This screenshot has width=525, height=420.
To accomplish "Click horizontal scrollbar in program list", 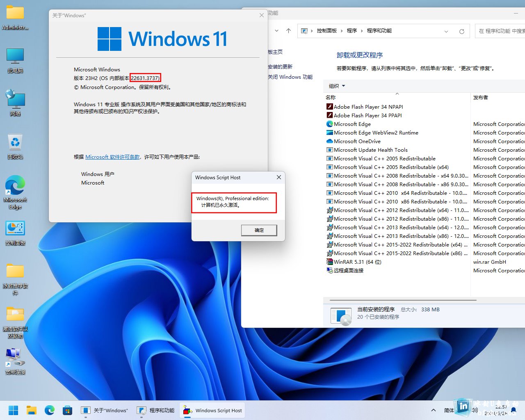I will click(404, 300).
